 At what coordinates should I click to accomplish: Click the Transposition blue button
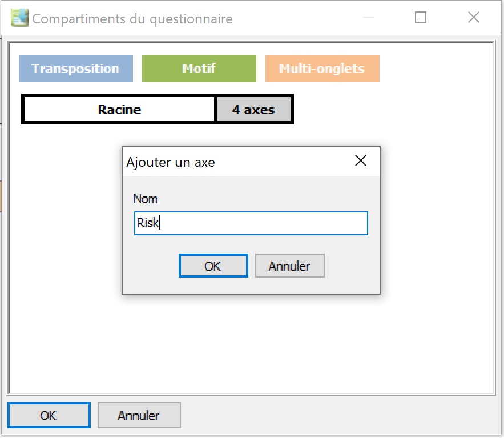[x=75, y=69]
